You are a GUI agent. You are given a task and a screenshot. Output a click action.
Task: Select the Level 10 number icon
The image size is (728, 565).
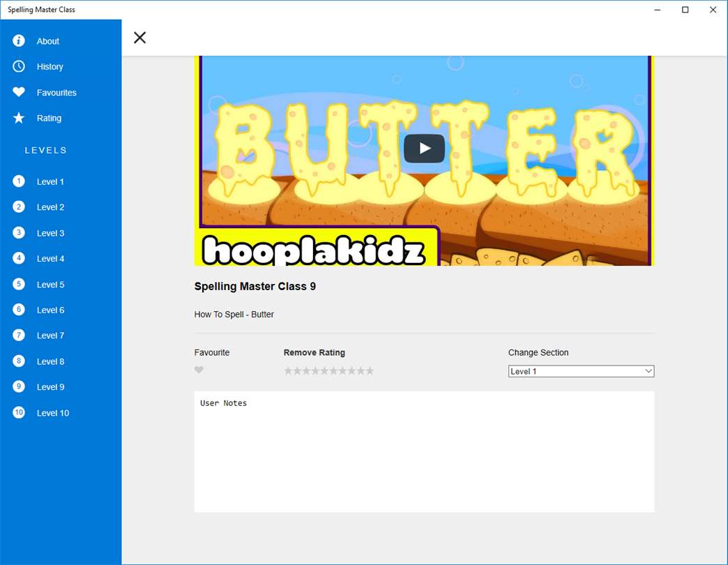(19, 412)
